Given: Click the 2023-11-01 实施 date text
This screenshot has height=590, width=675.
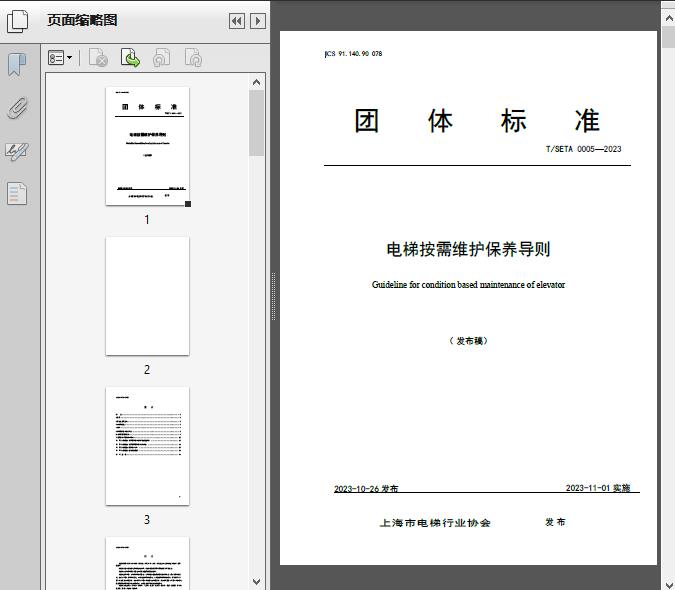Looking at the screenshot, I should point(598,488).
